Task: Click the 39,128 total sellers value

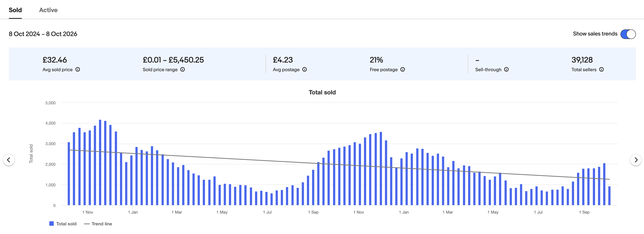Action: point(582,60)
